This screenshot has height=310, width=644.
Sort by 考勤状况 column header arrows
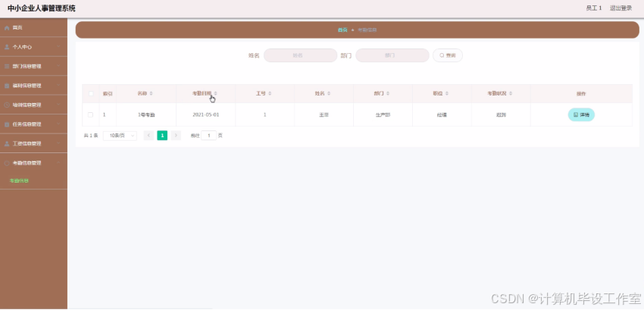(x=511, y=94)
